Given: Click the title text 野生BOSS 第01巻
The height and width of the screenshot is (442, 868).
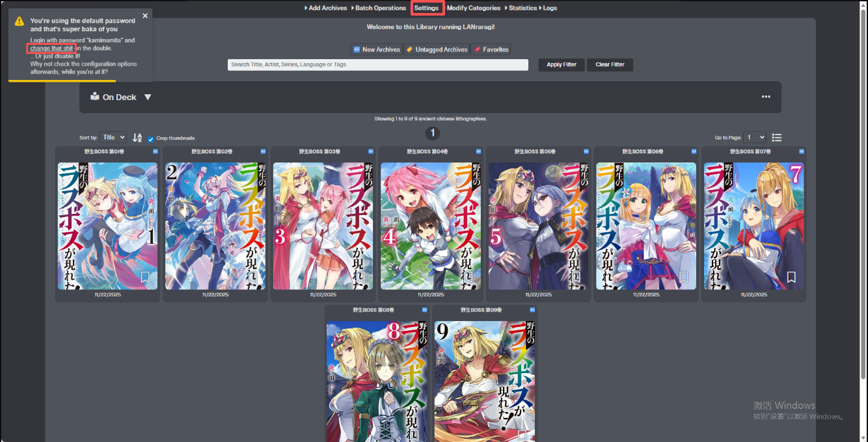Looking at the screenshot, I should pyautogui.click(x=104, y=151).
